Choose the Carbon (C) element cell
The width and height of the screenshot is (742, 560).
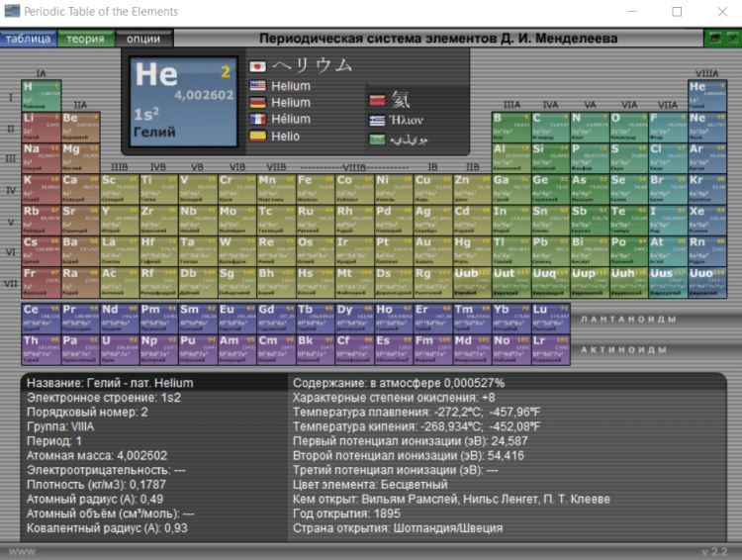click(x=550, y=127)
